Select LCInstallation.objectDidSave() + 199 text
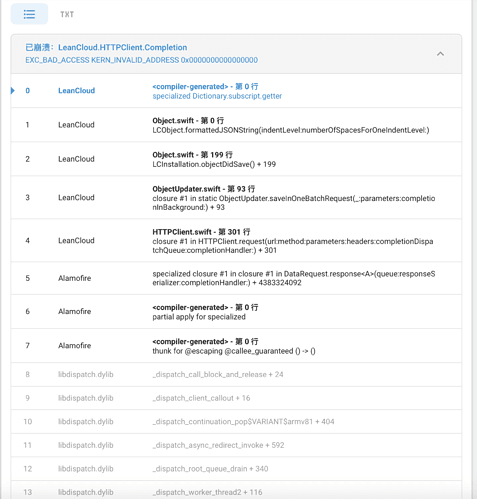 tap(214, 164)
